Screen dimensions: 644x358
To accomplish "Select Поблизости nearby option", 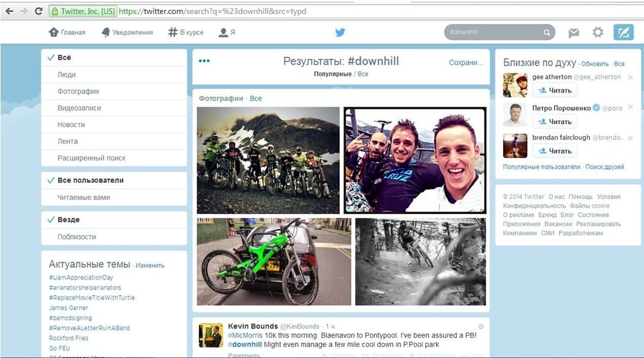I will click(x=114, y=237).
